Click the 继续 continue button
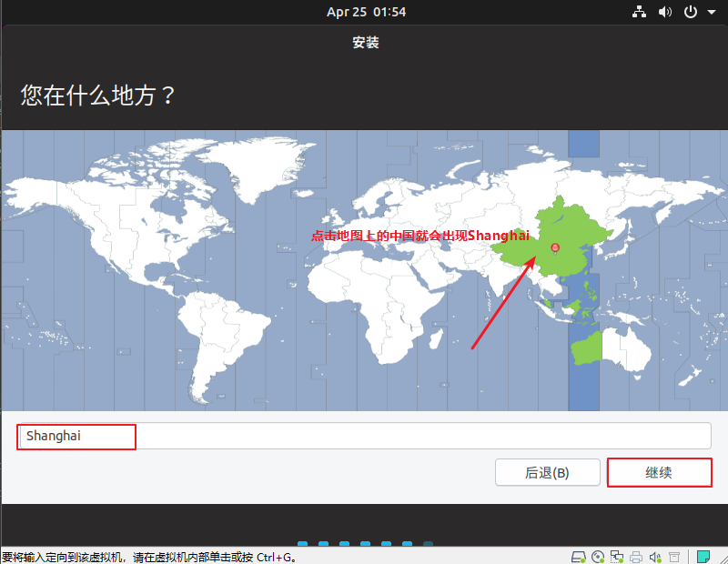The width and height of the screenshot is (728, 564). (659, 472)
